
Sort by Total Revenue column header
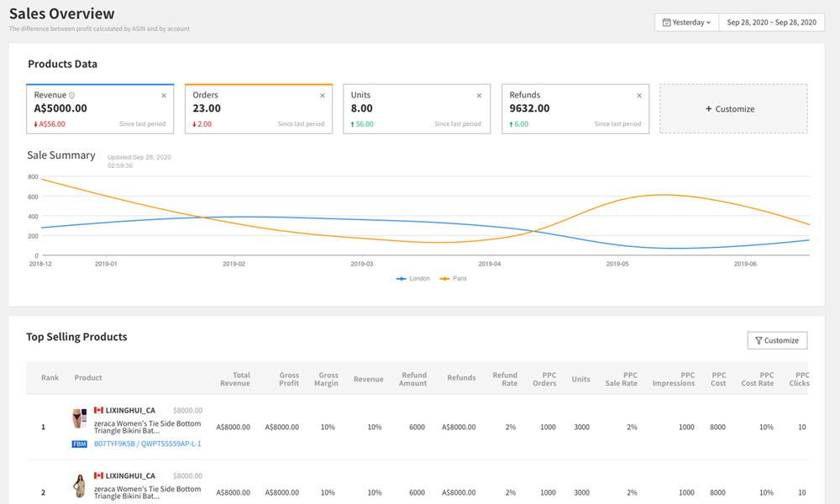235,379
